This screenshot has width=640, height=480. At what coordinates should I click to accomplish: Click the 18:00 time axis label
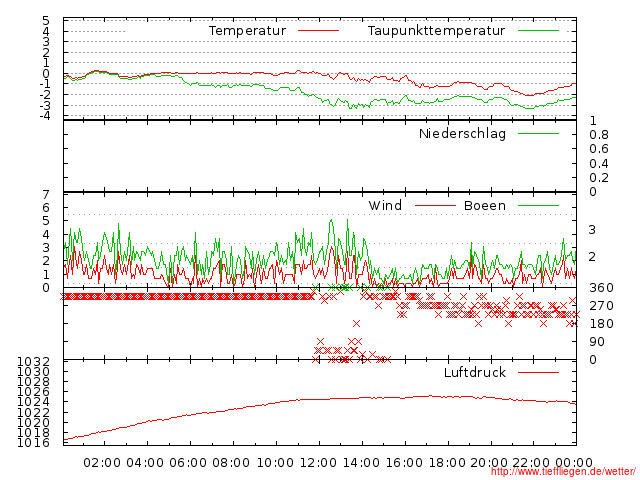(x=447, y=462)
